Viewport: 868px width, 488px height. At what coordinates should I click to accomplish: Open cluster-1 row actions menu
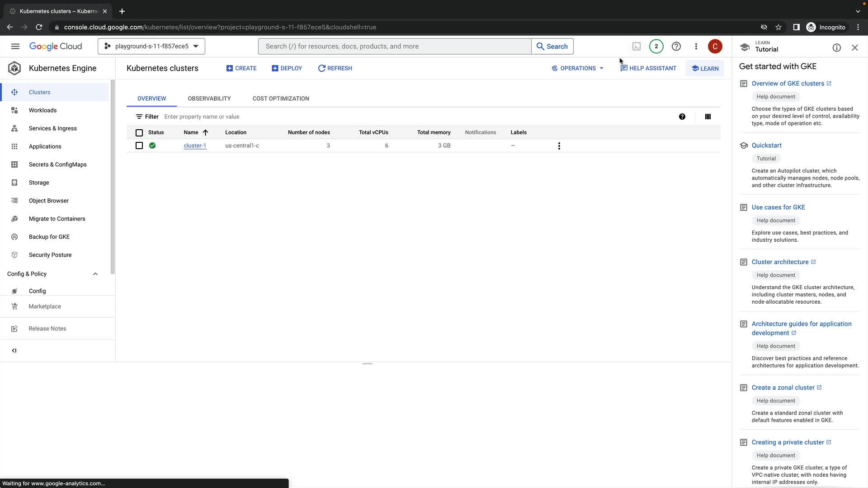tap(559, 146)
